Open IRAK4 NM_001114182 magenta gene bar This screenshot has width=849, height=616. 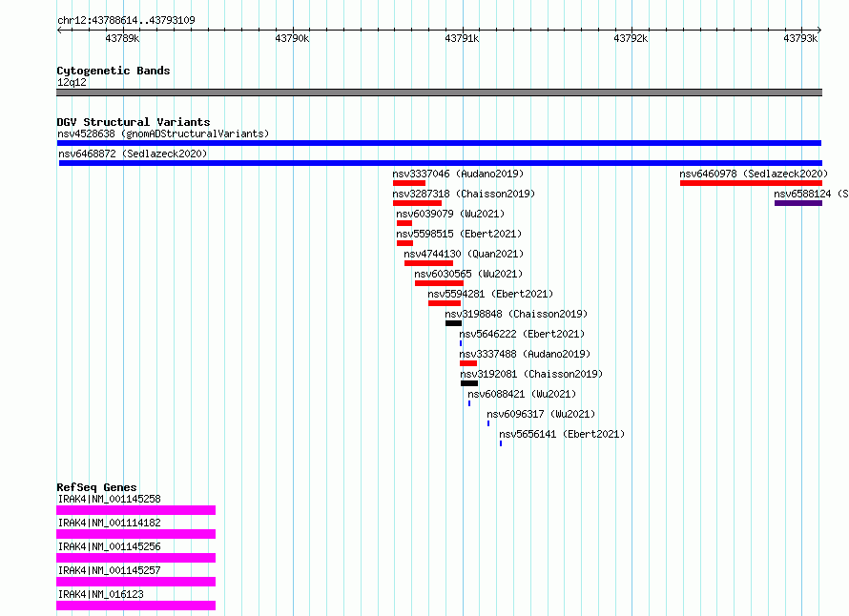tap(135, 534)
